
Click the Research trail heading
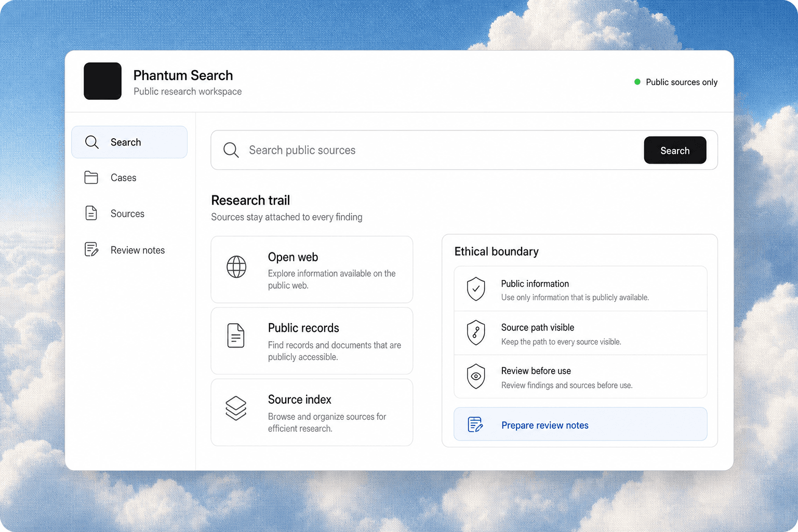[250, 200]
